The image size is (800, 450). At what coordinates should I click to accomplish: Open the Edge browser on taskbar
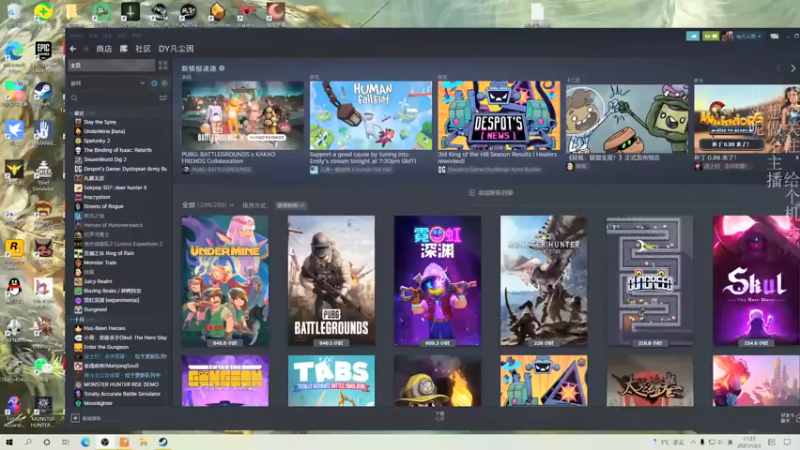coord(85,442)
